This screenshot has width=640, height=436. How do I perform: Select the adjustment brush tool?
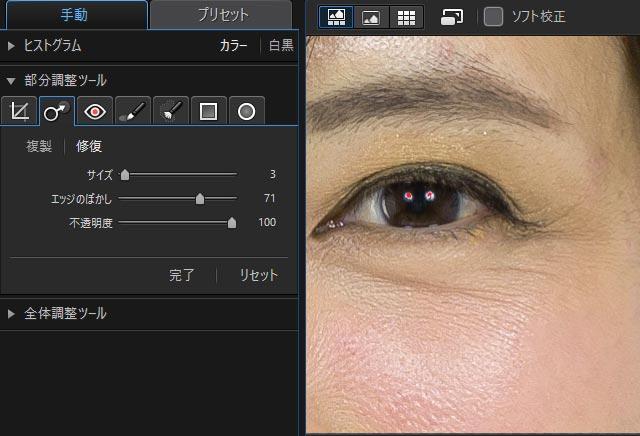[x=132, y=111]
